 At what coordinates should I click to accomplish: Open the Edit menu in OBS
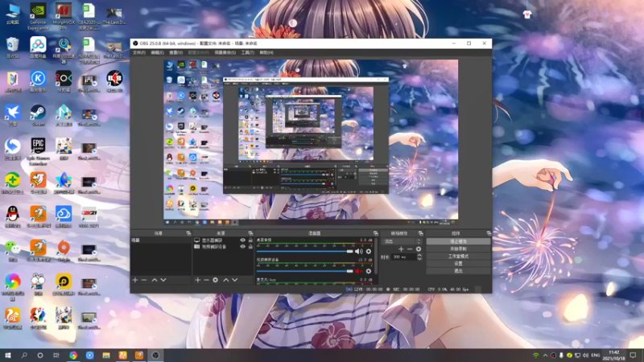(x=157, y=52)
